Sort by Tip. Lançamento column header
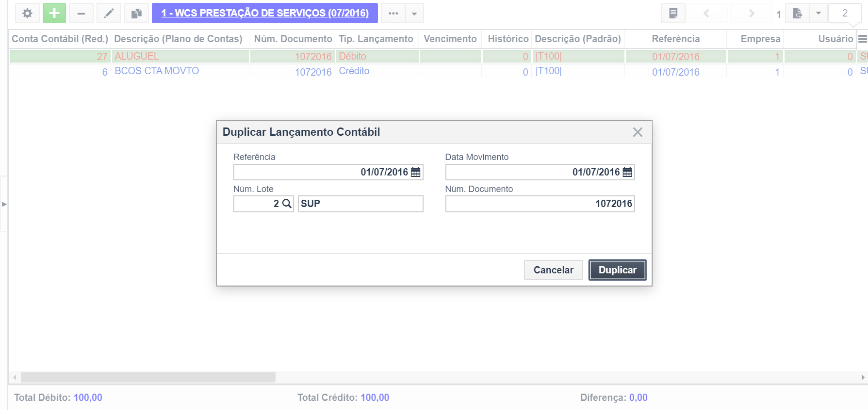 376,39
